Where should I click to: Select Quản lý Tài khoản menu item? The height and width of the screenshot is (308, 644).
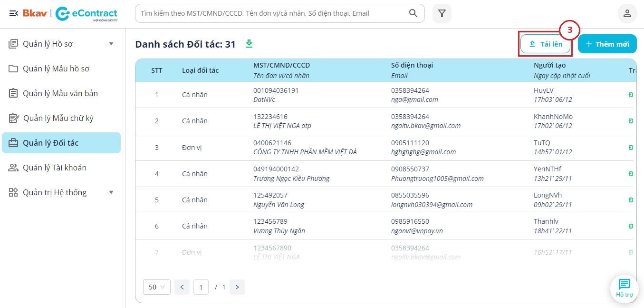(55, 168)
